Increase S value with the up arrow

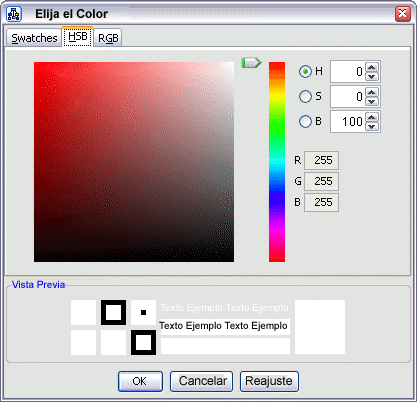[x=372, y=92]
